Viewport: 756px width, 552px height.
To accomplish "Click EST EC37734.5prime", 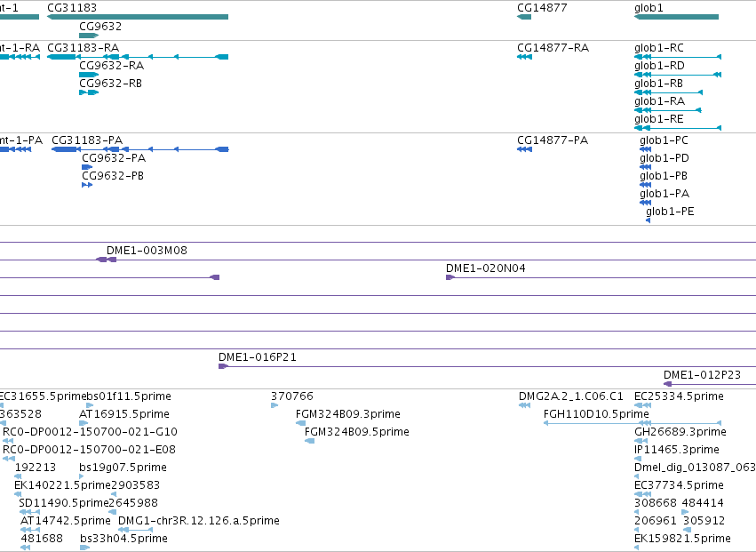I will tap(679, 485).
